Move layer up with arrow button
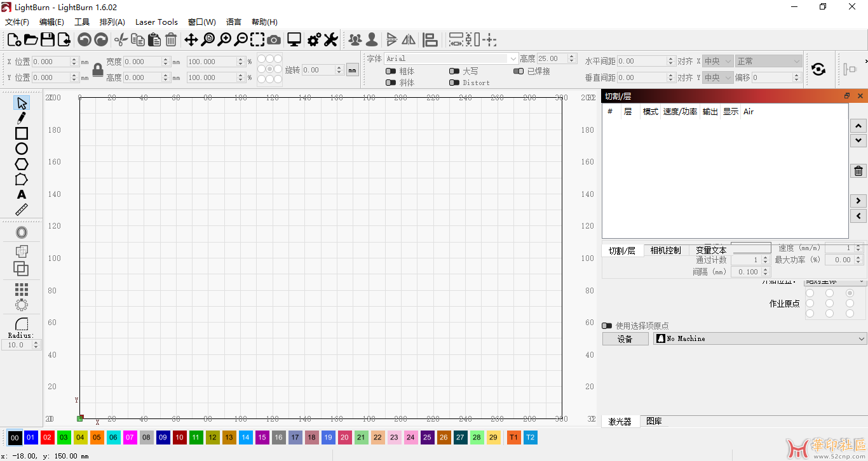 click(858, 126)
